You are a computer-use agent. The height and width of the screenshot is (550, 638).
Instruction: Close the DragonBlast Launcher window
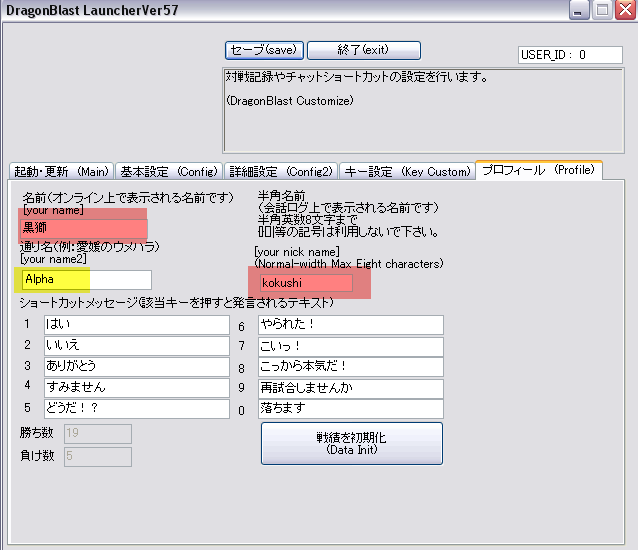click(626, 10)
